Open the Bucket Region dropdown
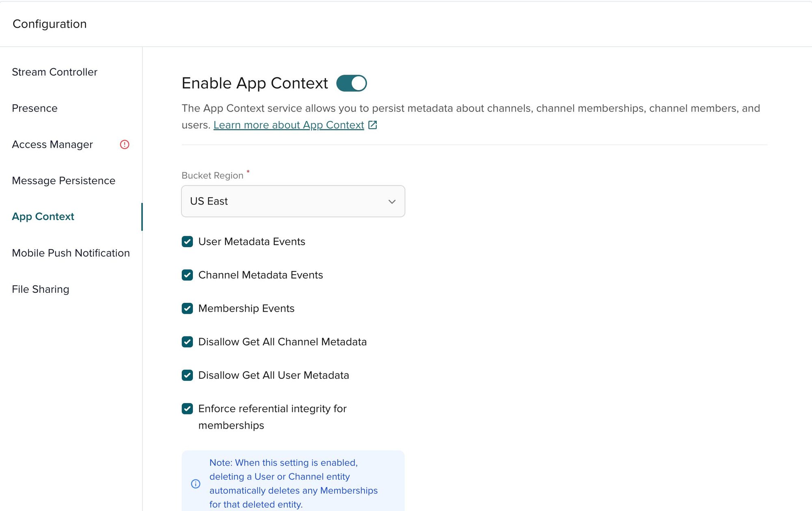The height and width of the screenshot is (511, 812). pos(293,201)
